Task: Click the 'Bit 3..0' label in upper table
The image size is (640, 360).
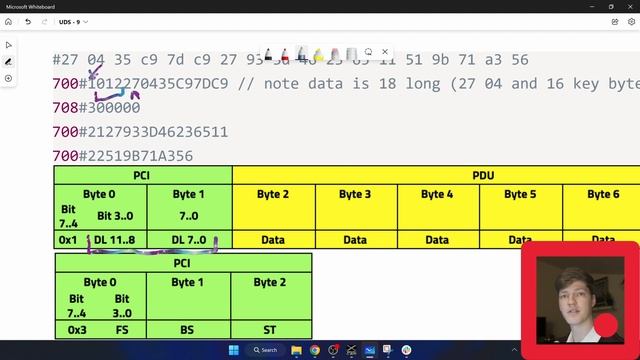Action: point(115,216)
